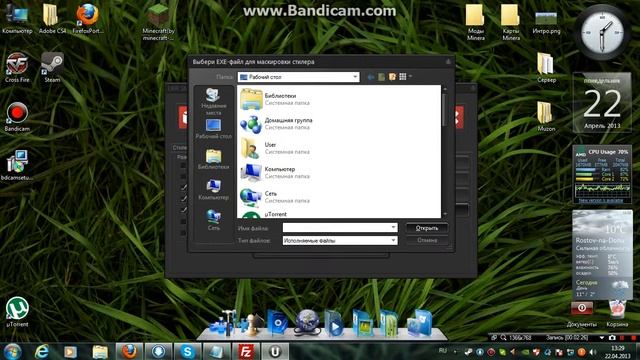This screenshot has height=360, width=640.
Task: Open 'Компьютер' desktop icon
Action: [x=17, y=18]
